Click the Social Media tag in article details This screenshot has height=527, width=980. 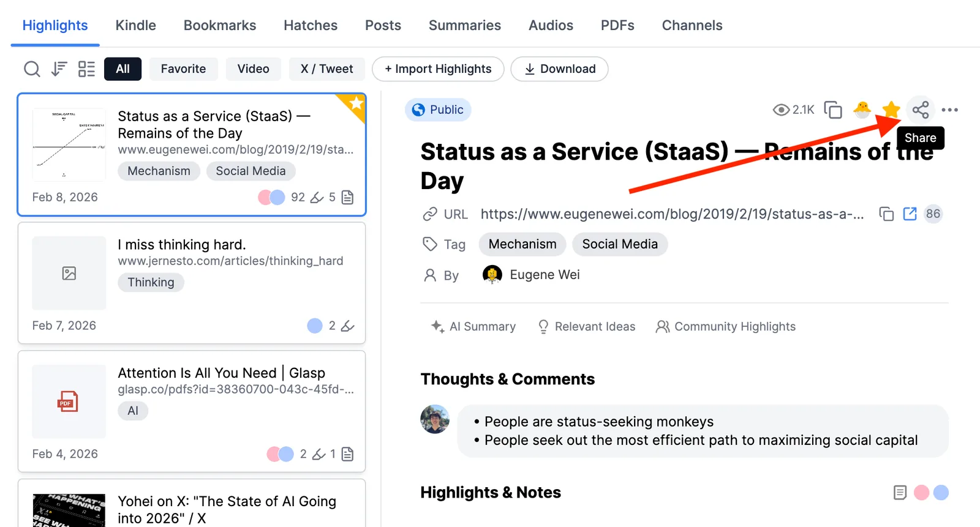click(620, 244)
